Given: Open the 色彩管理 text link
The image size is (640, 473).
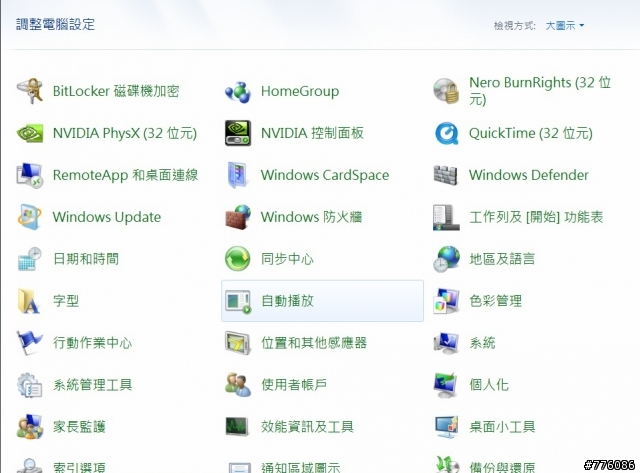Looking at the screenshot, I should point(496,301).
